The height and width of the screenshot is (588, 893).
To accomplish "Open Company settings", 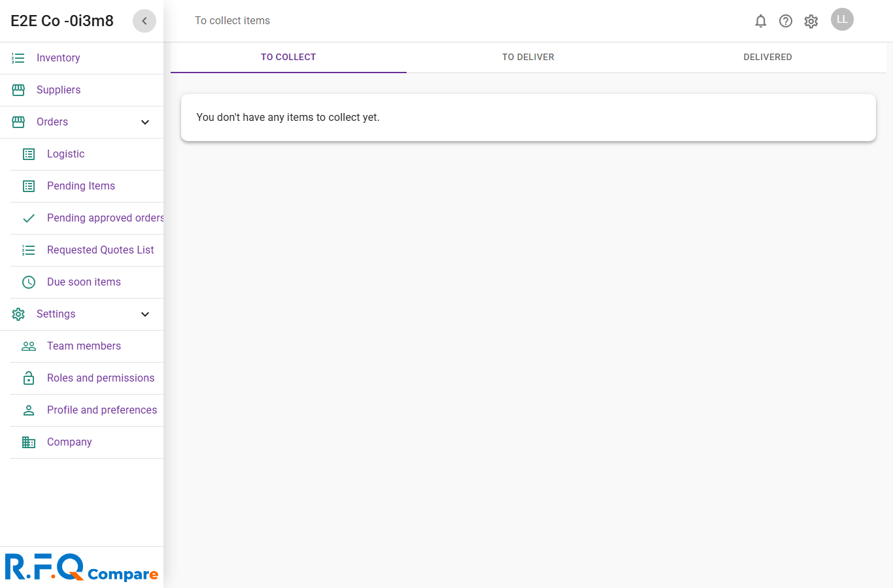I will (x=69, y=442).
